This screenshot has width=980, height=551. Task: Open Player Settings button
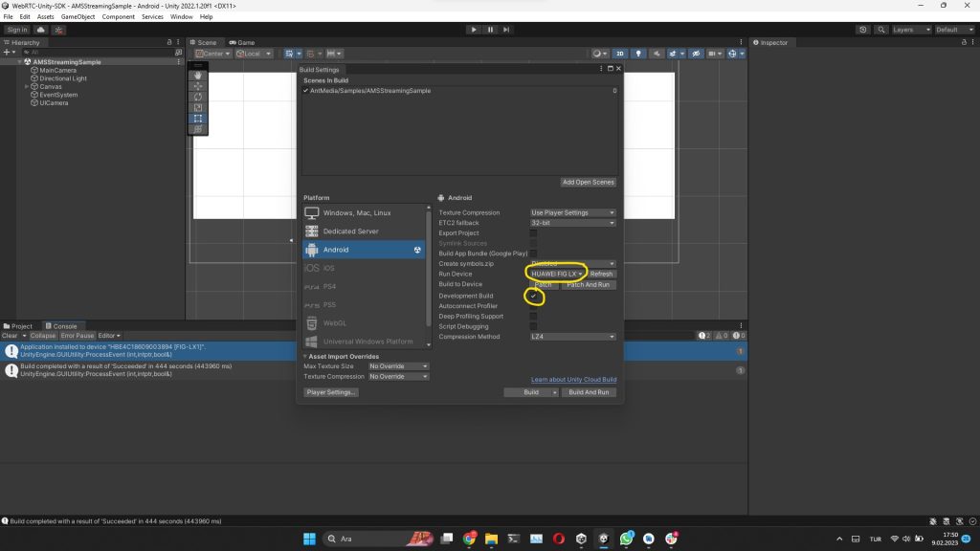[330, 392]
